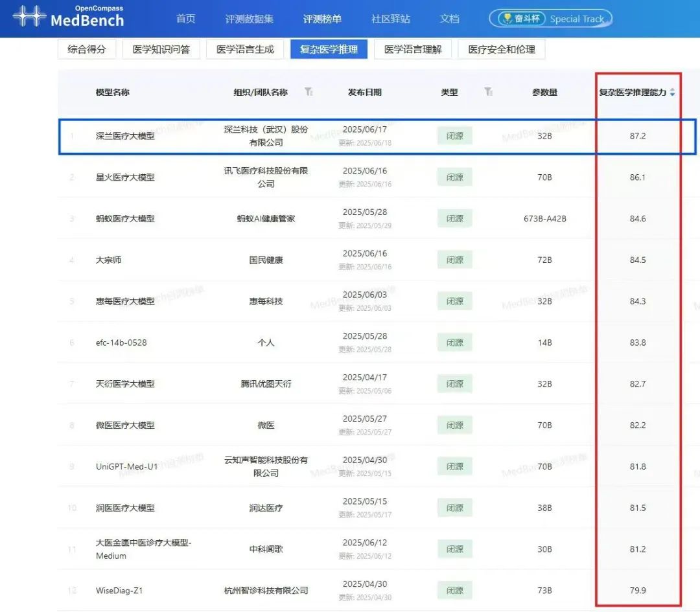Click the 2025/06/17 release date
The width and height of the screenshot is (700, 612).
[x=365, y=130]
